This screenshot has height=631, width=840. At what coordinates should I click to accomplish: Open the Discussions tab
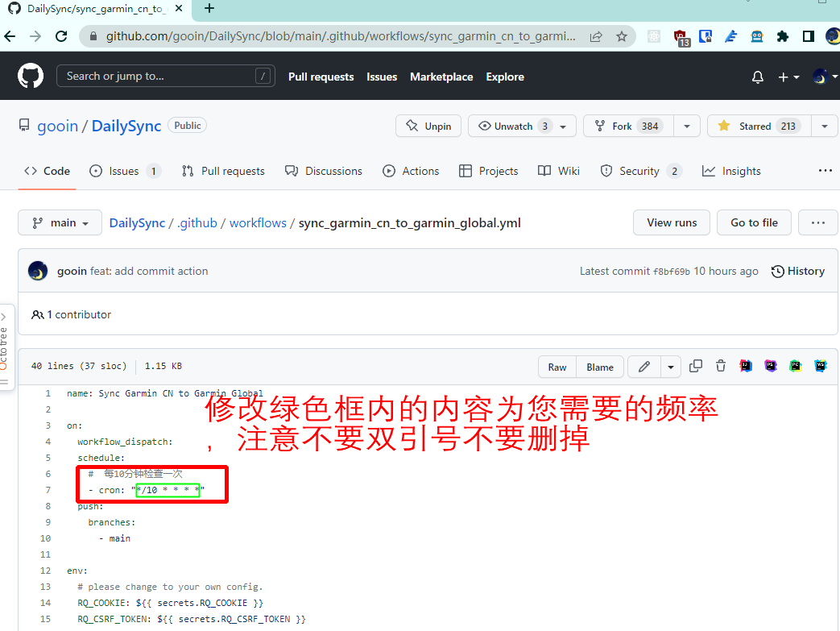(x=324, y=171)
